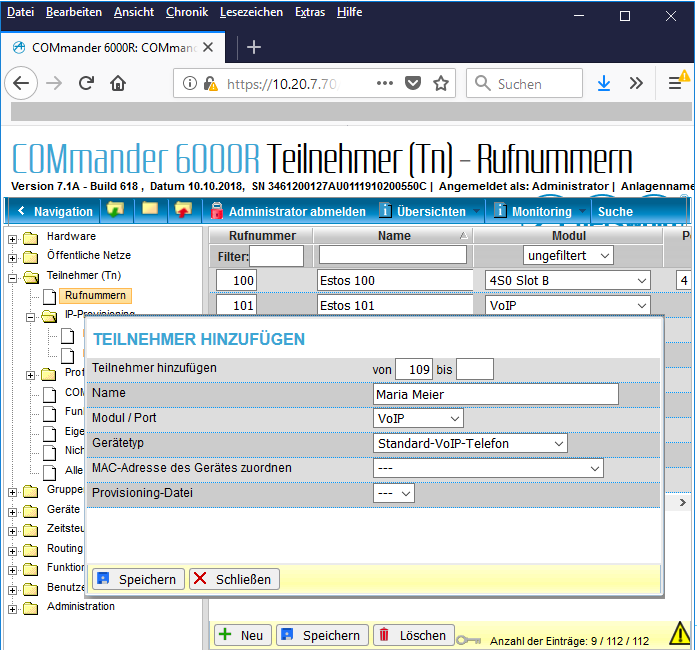Reload the current page
697x650 pixels.
[86, 84]
